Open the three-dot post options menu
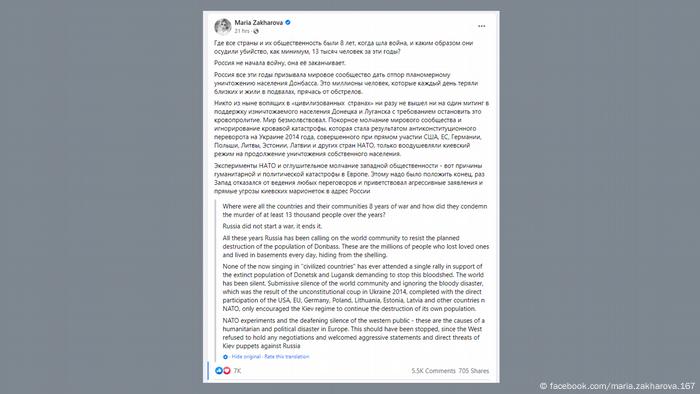Screen dimensions: 700x394 pos(481,26)
